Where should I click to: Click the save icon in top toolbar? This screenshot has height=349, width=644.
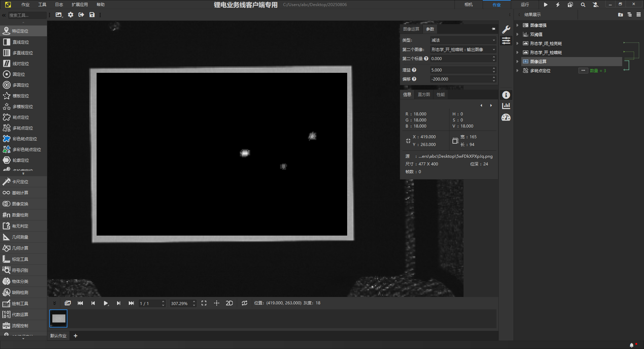click(x=92, y=15)
